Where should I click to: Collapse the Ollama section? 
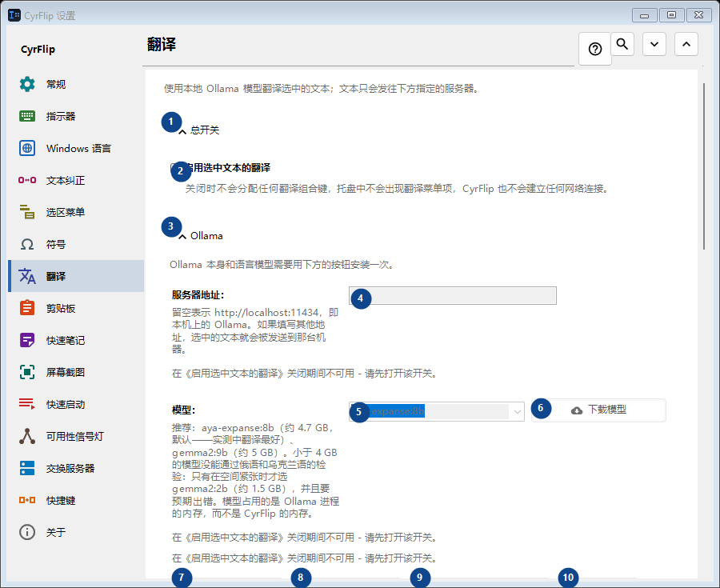click(x=182, y=236)
